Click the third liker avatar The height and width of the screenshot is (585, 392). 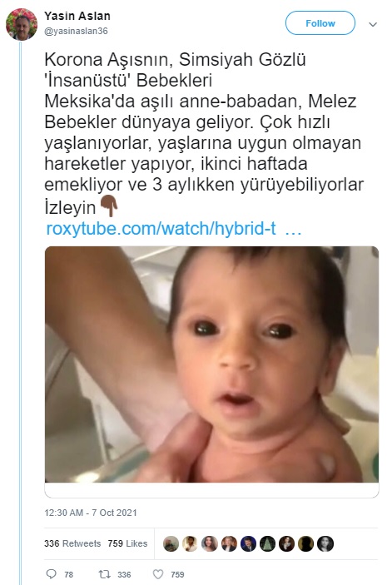(210, 544)
